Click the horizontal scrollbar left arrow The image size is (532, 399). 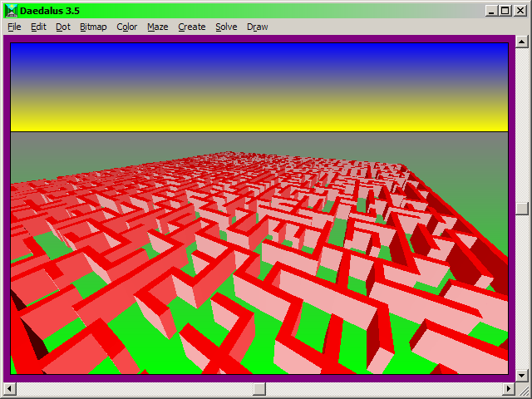click(x=10, y=388)
